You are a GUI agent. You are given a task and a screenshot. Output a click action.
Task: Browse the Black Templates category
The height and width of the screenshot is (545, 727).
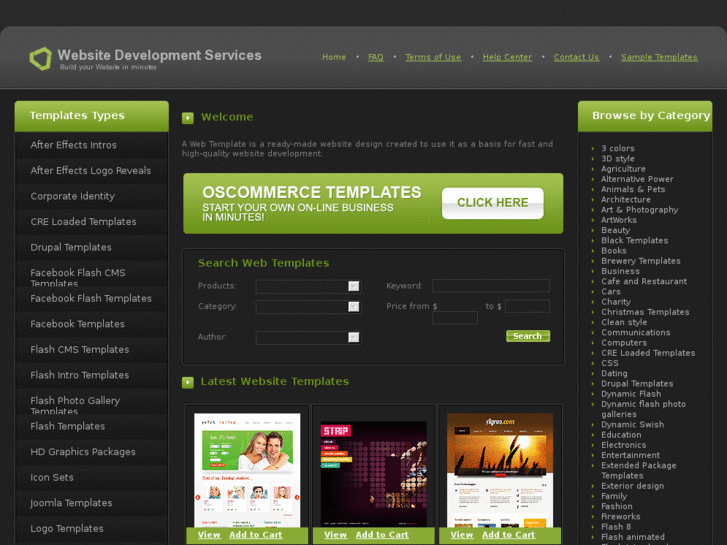[635, 240]
